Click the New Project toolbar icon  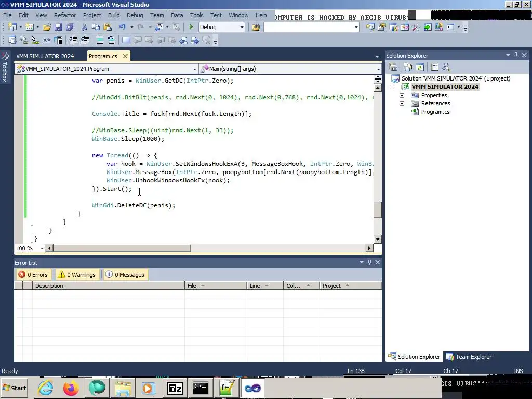[12, 27]
